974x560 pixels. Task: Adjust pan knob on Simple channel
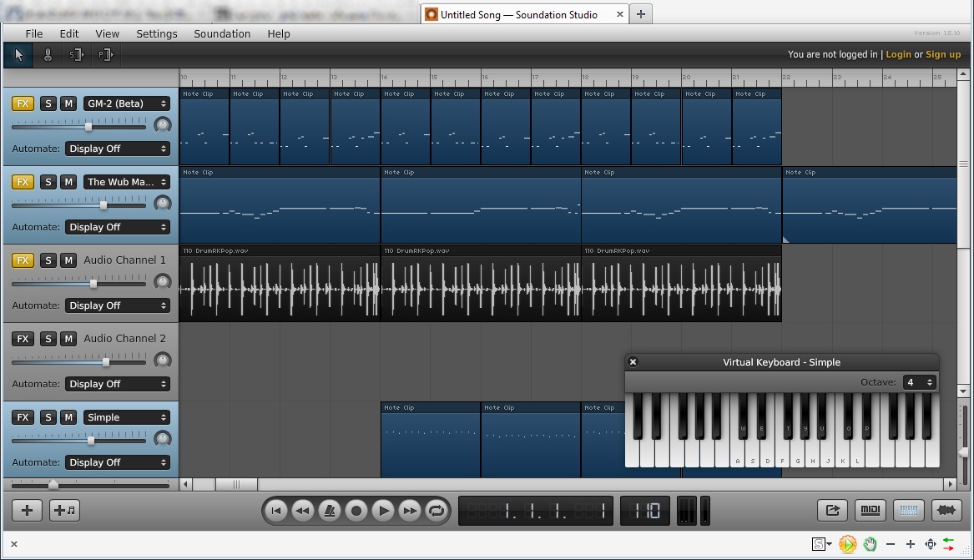point(163,438)
